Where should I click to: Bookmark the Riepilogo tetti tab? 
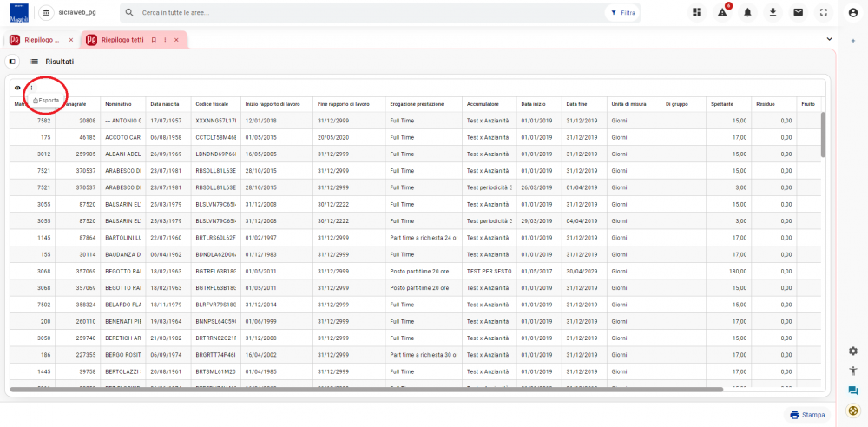point(154,40)
